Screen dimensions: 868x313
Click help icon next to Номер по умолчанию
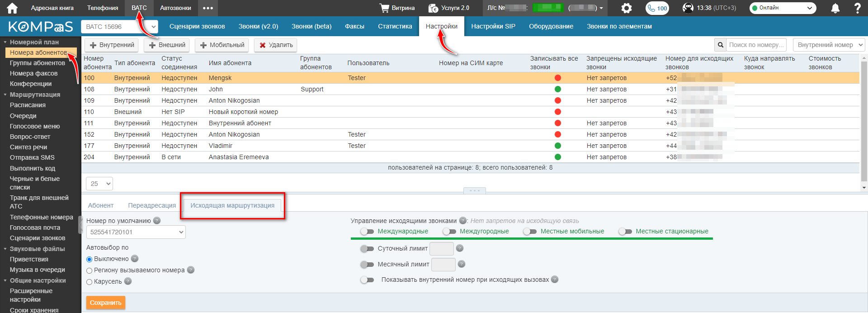coord(157,221)
